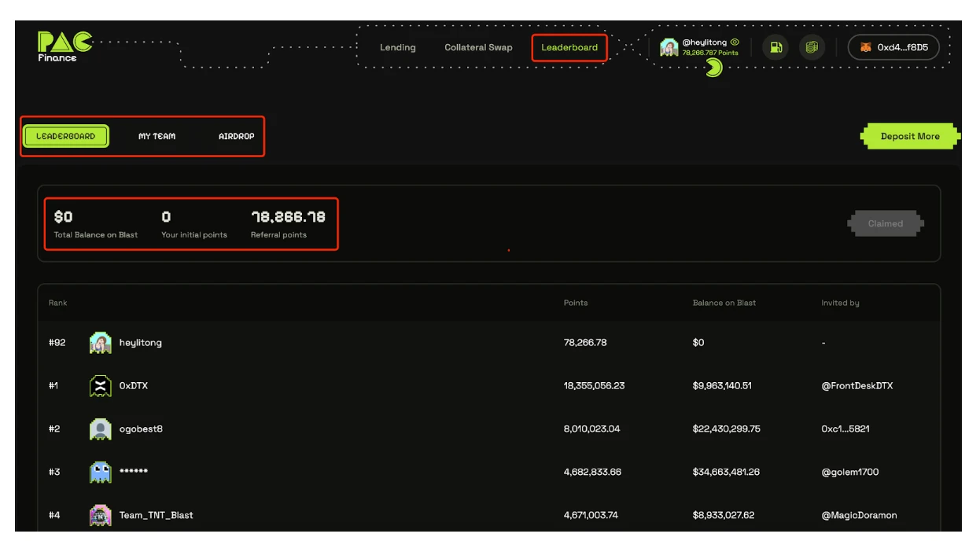980x552 pixels.
Task: Click the gas pump icon
Action: (x=776, y=47)
